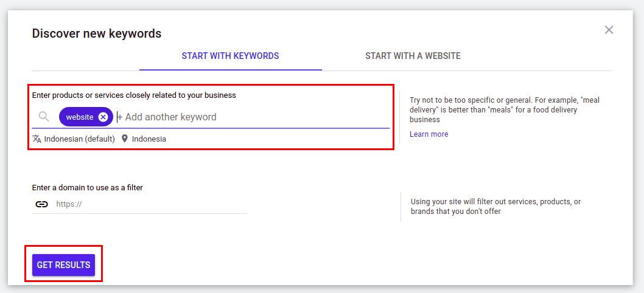This screenshot has height=293, width=644.
Task: Click the 'Enter a domain' filter label
Action: (x=88, y=188)
